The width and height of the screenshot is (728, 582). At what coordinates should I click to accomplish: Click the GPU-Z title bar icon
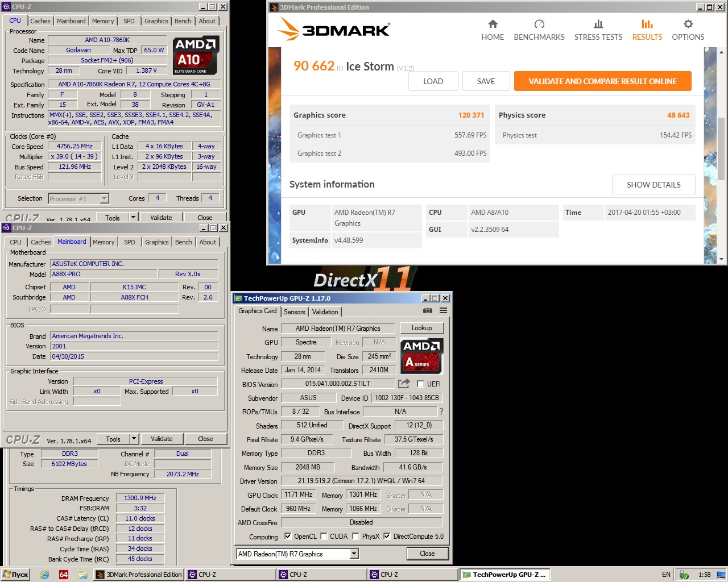[x=238, y=298]
